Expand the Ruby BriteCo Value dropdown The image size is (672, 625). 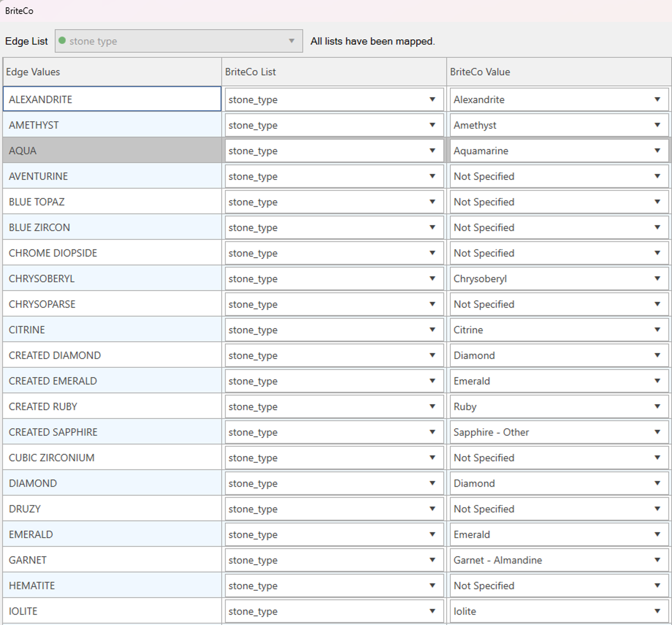click(657, 406)
